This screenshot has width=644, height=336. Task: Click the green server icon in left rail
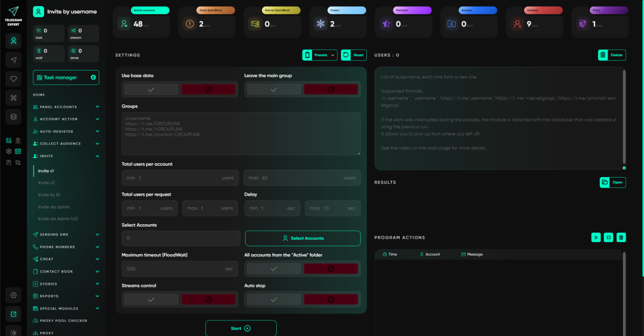pos(9,141)
